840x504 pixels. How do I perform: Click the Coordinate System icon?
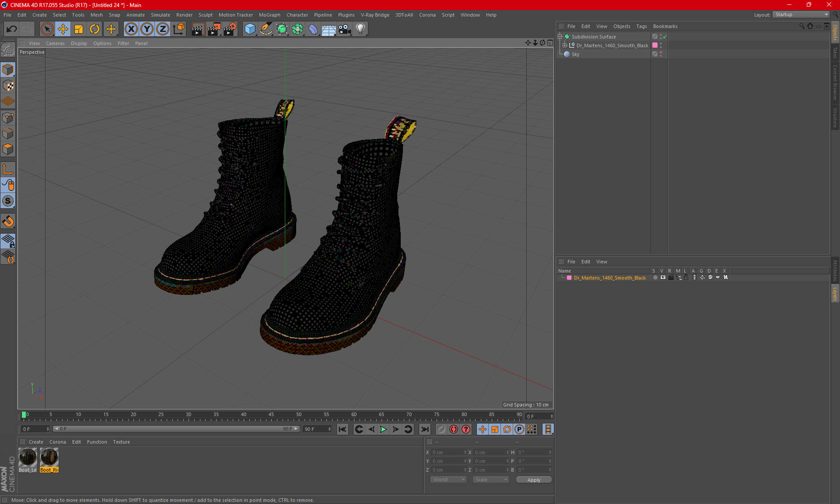click(x=178, y=29)
